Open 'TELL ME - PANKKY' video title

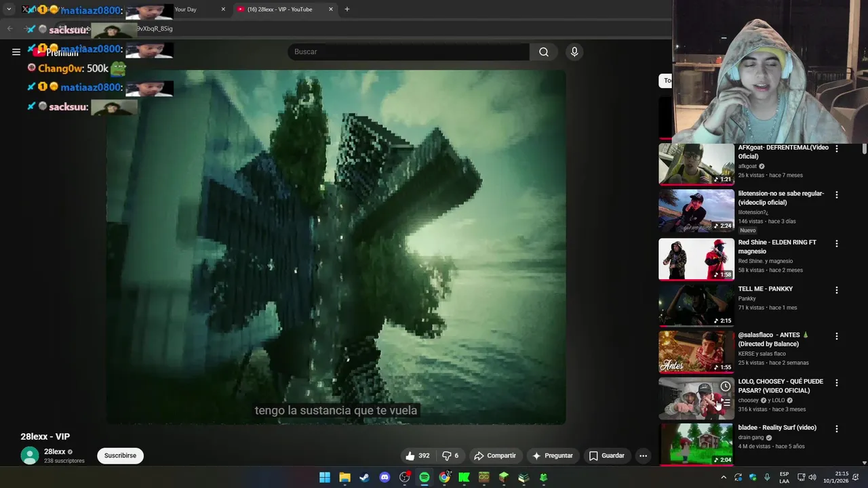pyautogui.click(x=765, y=289)
